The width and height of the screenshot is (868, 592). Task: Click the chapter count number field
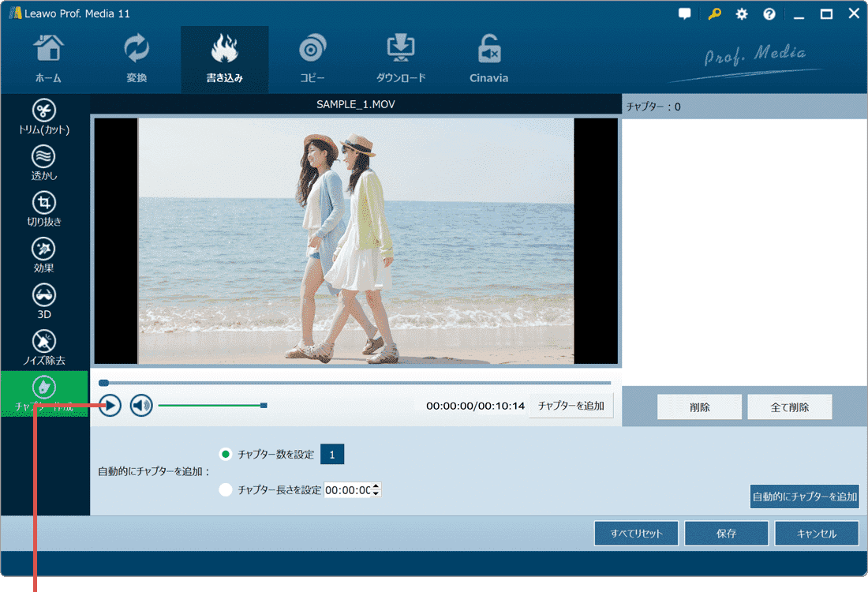(x=331, y=454)
